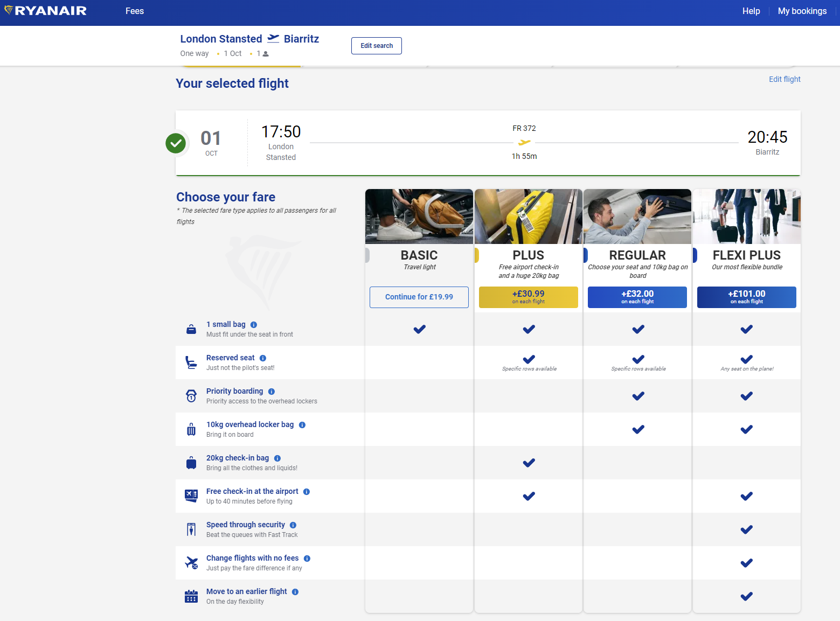Open info icon for Move to an earlier flight
The image size is (840, 621).
pyautogui.click(x=295, y=592)
